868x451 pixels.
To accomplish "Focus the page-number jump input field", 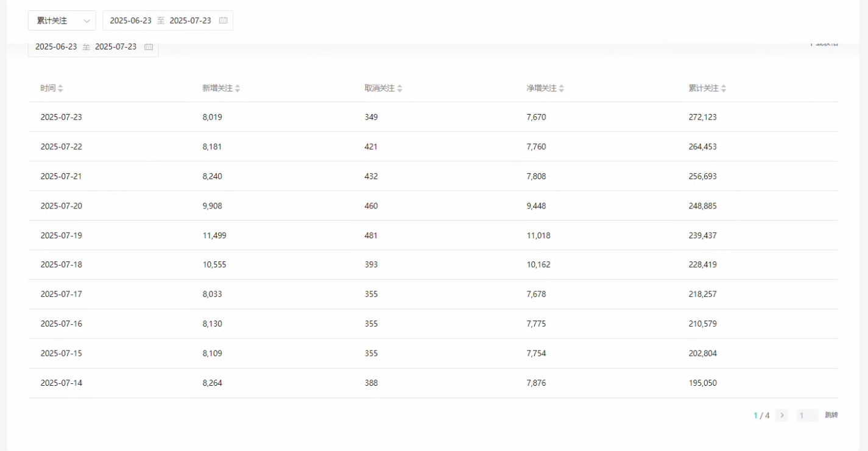I will (807, 416).
